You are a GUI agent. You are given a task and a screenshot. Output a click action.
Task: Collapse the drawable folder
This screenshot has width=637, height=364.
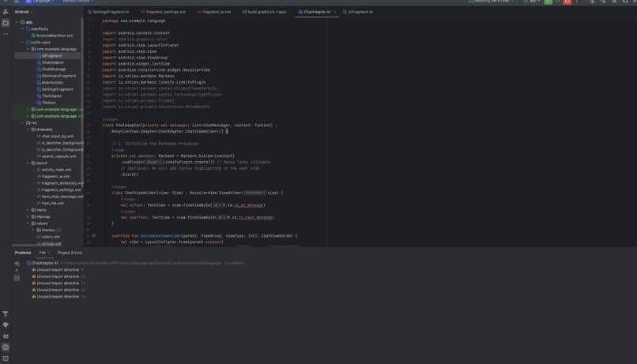pos(28,129)
